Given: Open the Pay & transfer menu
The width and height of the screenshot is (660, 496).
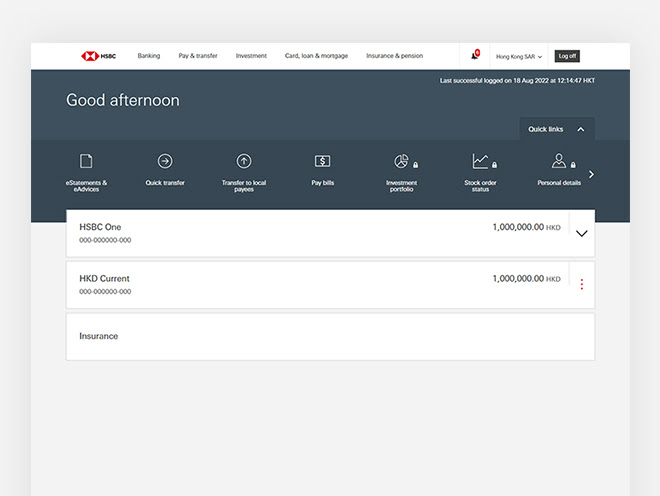Looking at the screenshot, I should (x=198, y=56).
